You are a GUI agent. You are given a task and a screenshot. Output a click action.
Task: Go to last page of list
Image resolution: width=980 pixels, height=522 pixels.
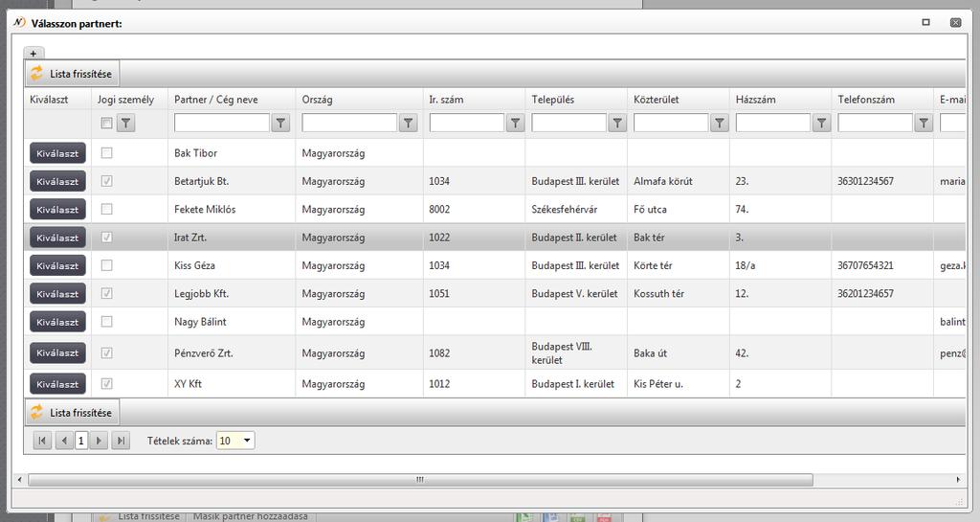pos(121,441)
